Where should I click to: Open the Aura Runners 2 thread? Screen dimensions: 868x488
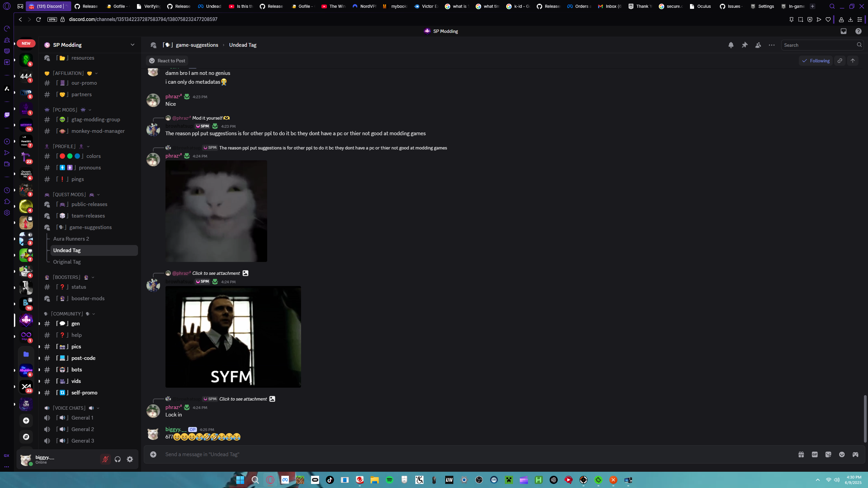point(71,239)
